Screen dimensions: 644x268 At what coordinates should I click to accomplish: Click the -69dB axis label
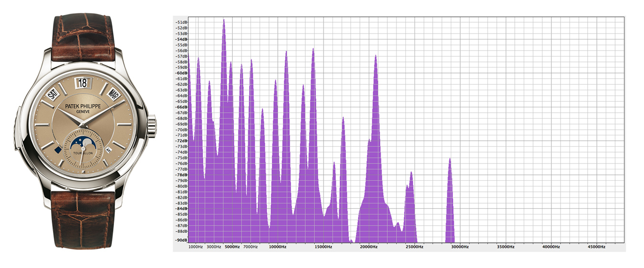[181, 124]
